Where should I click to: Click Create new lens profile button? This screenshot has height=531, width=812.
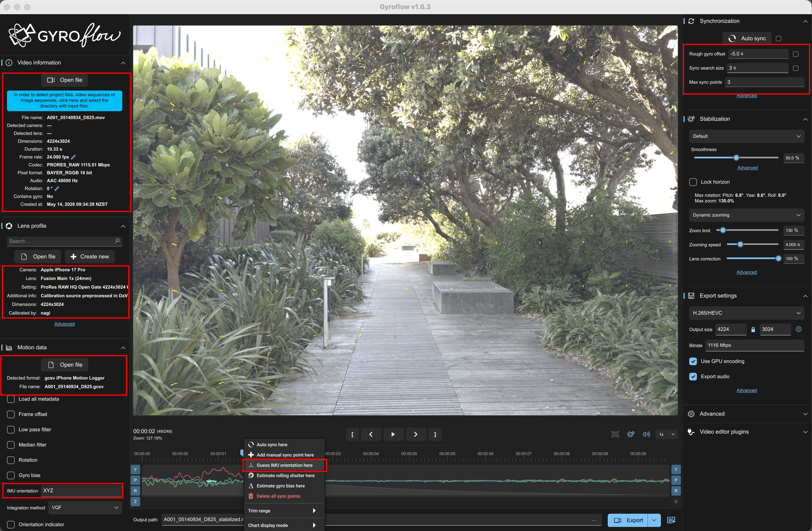point(90,256)
